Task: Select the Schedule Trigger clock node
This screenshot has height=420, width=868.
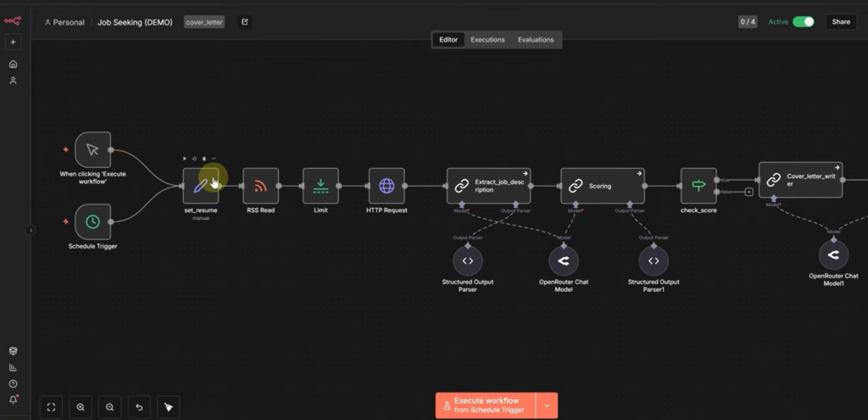Action: click(92, 221)
